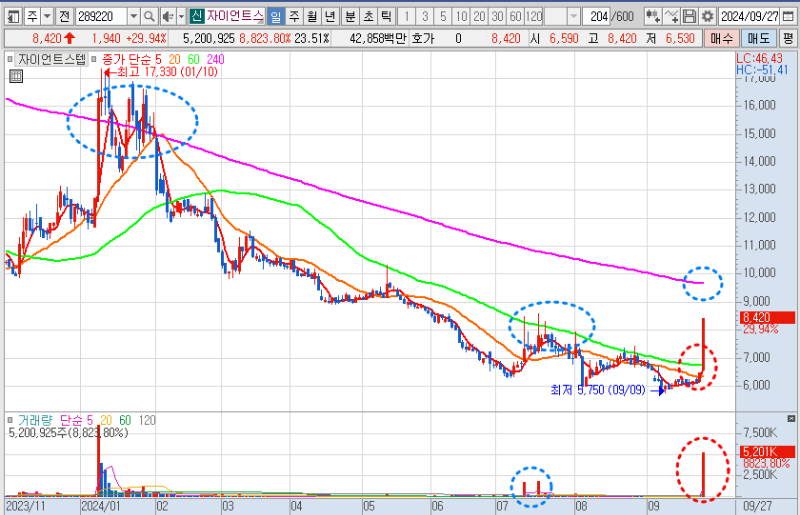Choose the 10 interval button
The height and width of the screenshot is (515, 800).
(x=461, y=17)
